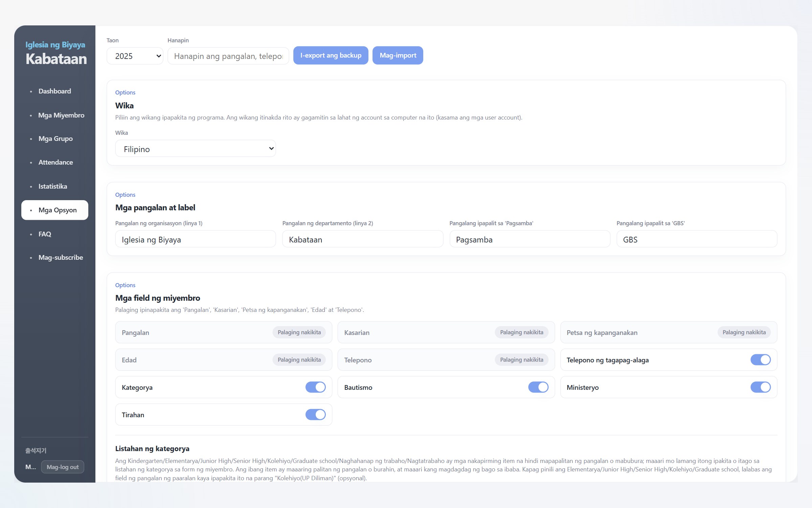Click Palaging nakikita badge on Edad row
This screenshot has height=508, width=812.
tap(299, 360)
